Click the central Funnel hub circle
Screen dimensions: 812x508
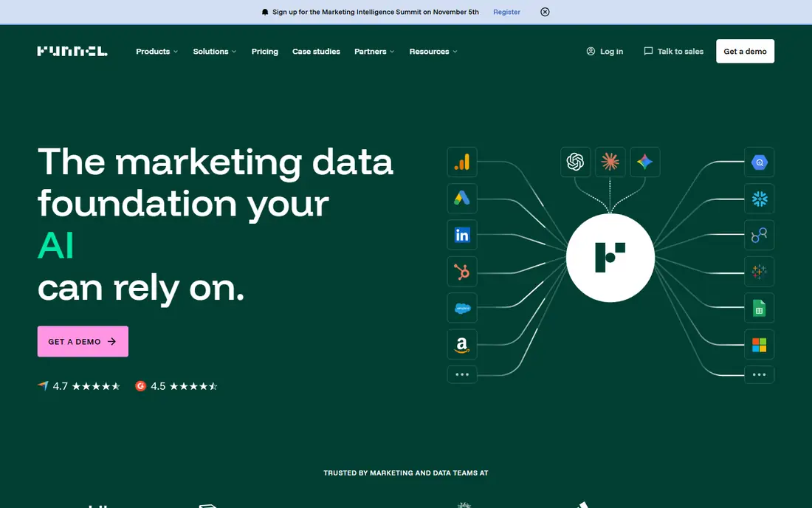[610, 258]
